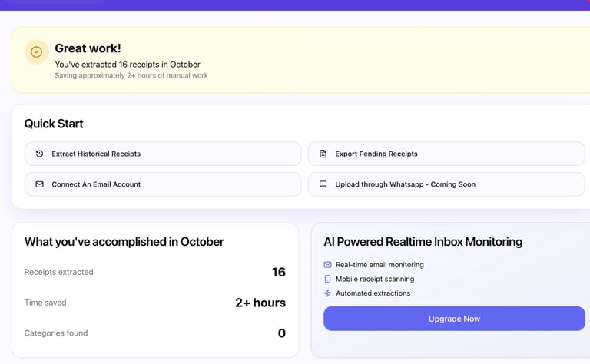
Task: Click the lightning bolt icon beside Automated extractions
Action: pyautogui.click(x=327, y=293)
